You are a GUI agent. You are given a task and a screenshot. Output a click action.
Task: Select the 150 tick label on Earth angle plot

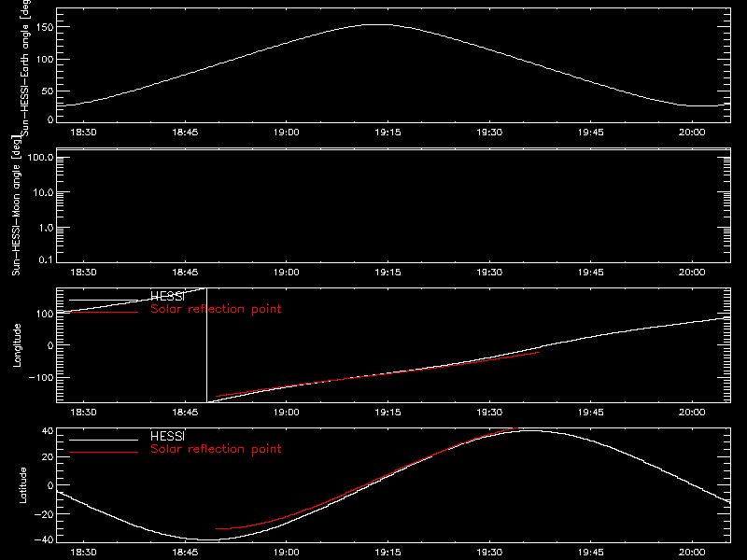pos(44,28)
